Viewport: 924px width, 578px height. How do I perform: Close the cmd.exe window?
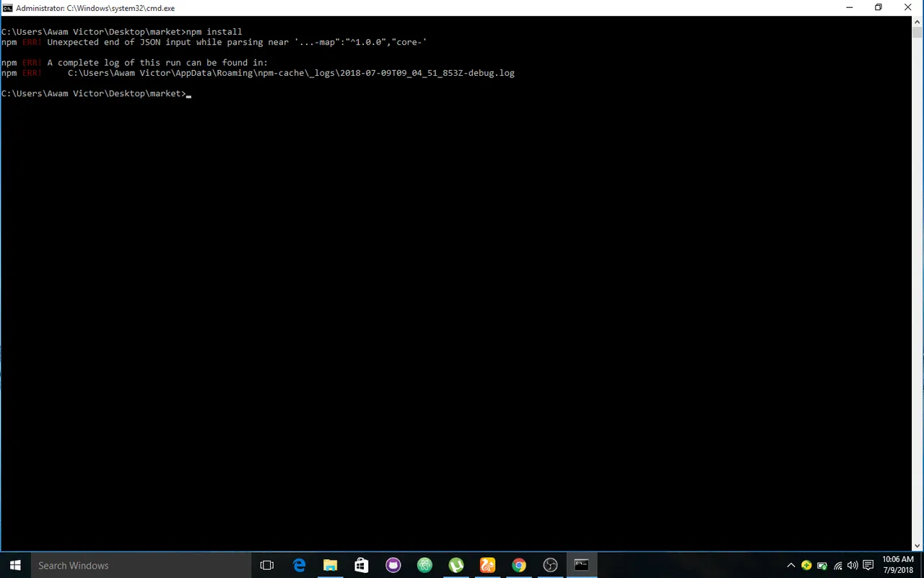908,8
